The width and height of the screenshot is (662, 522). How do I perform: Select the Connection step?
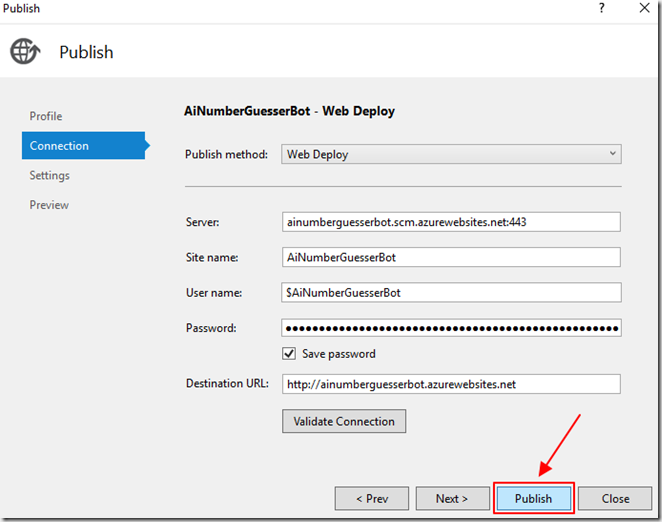[84, 146]
